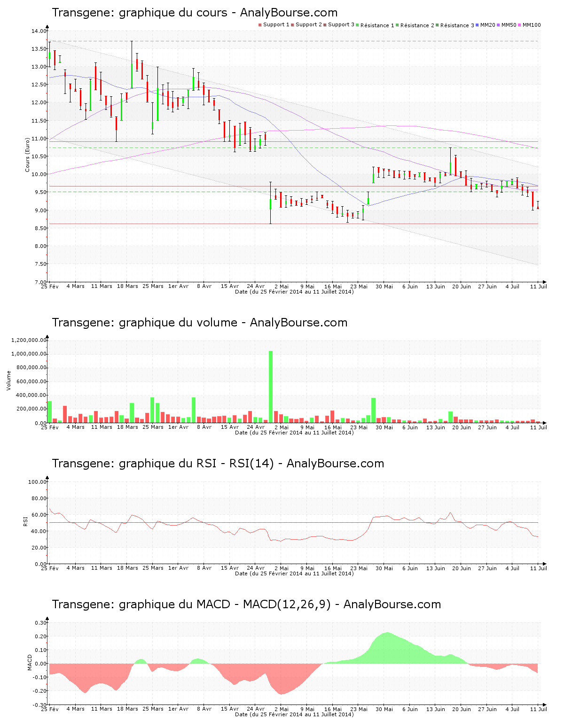Viewport: 564px width, 728px height.
Task: Click the MM20 legend color swatch
Action: pos(477,25)
